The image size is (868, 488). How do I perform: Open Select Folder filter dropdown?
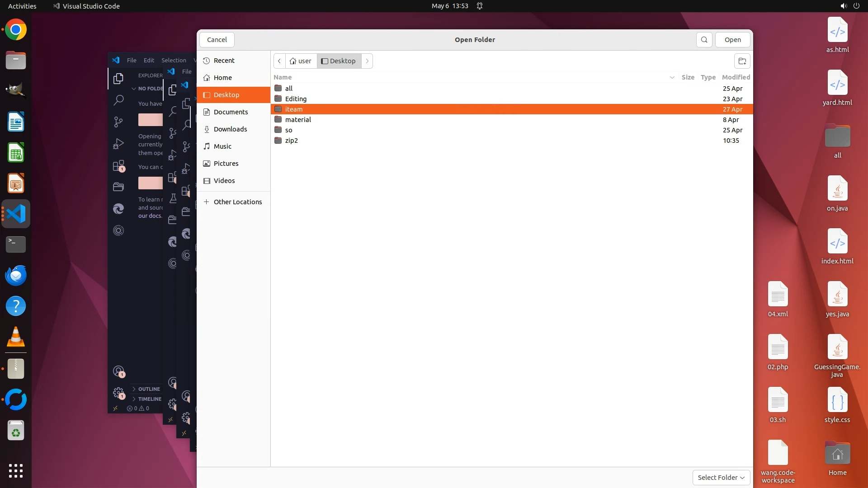[x=721, y=477]
